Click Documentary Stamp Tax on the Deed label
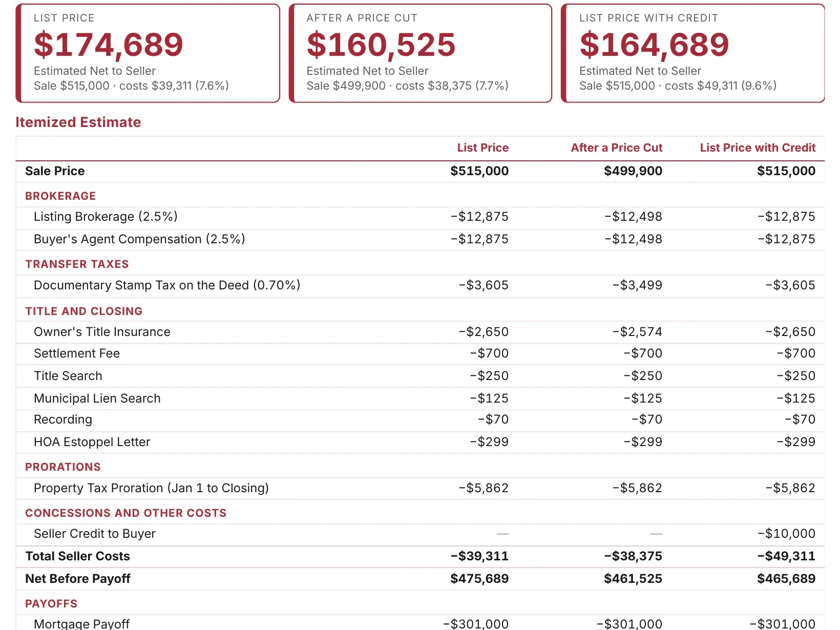Screen dimensions: 840x630 coord(167,285)
